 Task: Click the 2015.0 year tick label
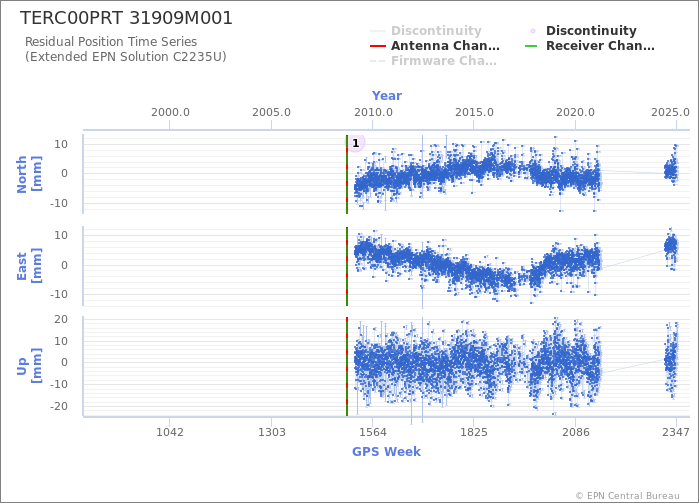pyautogui.click(x=474, y=112)
